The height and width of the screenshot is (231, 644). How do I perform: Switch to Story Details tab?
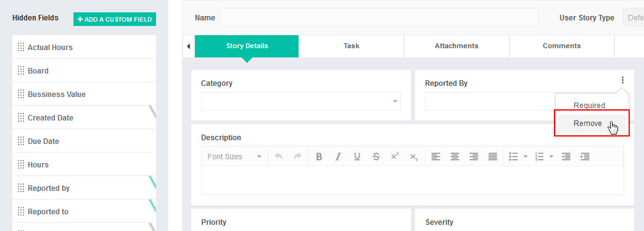(247, 46)
